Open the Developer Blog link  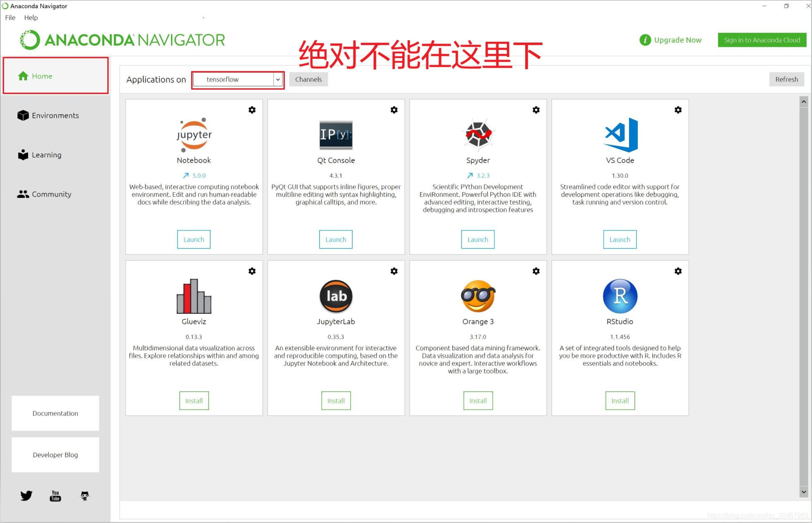(55, 455)
